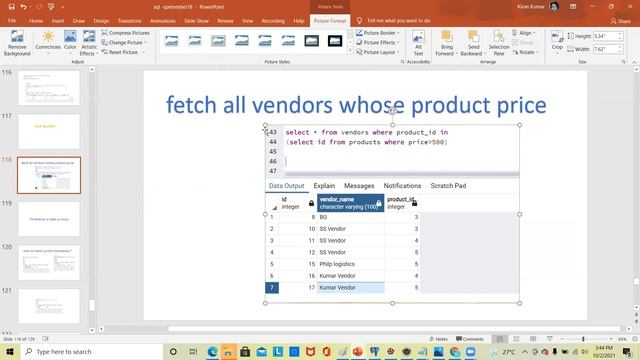Undo last action from the title bar
640x360 pixels.
click(x=23, y=7)
